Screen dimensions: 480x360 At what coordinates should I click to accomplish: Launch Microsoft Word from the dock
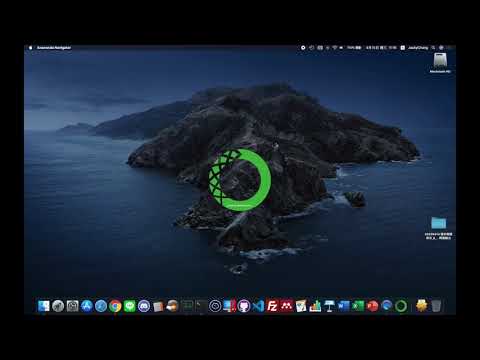pos(344,306)
